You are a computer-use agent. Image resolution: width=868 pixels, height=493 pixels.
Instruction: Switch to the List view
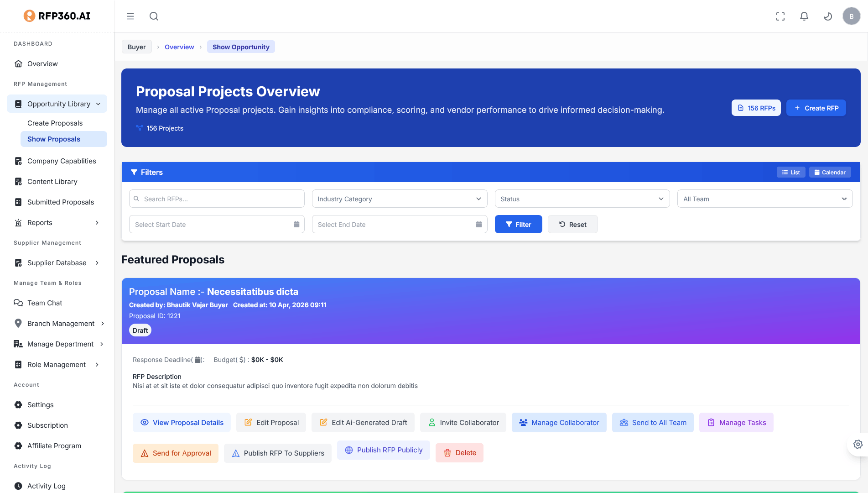point(791,172)
